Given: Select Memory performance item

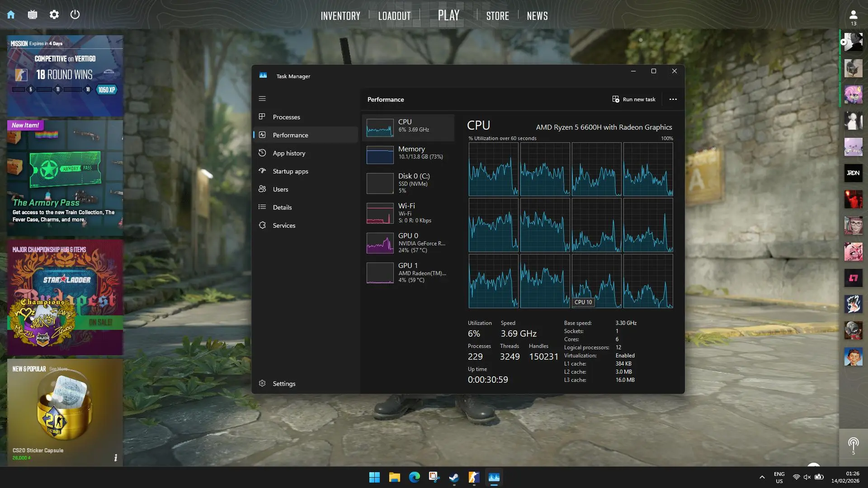Looking at the screenshot, I should (408, 155).
